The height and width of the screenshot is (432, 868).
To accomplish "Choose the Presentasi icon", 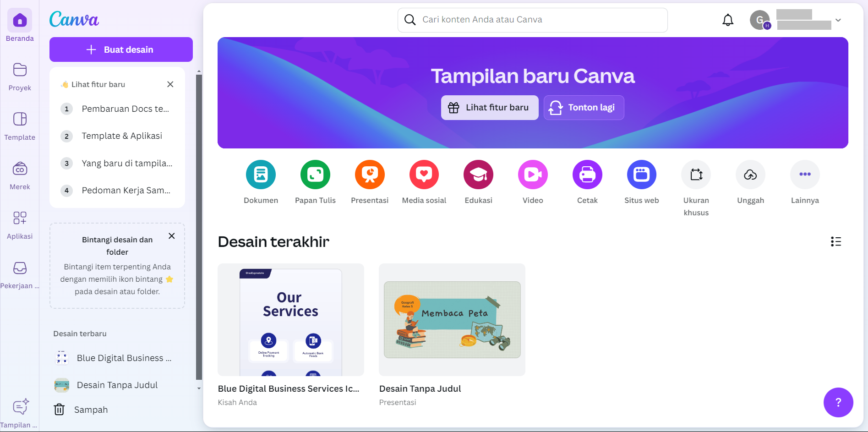I will pyautogui.click(x=370, y=175).
